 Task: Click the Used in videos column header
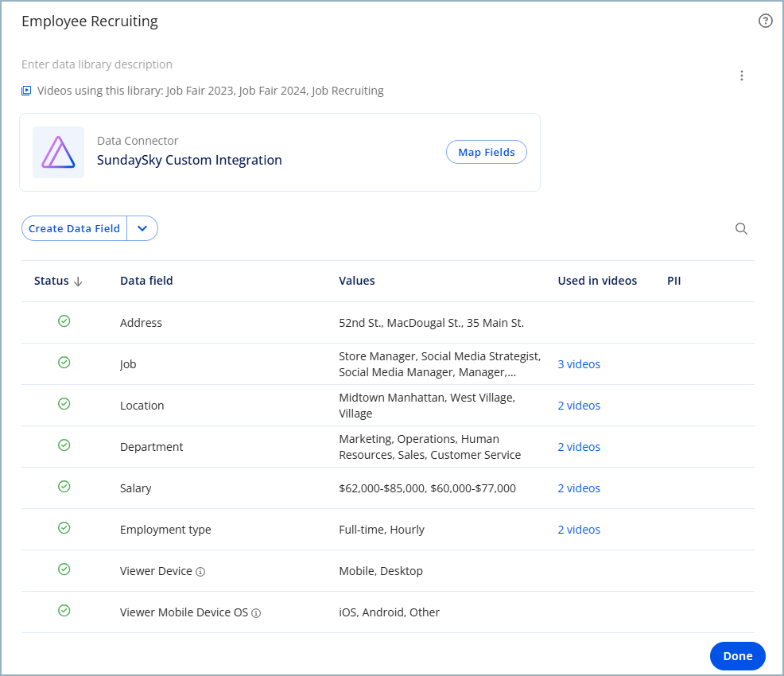(x=597, y=281)
